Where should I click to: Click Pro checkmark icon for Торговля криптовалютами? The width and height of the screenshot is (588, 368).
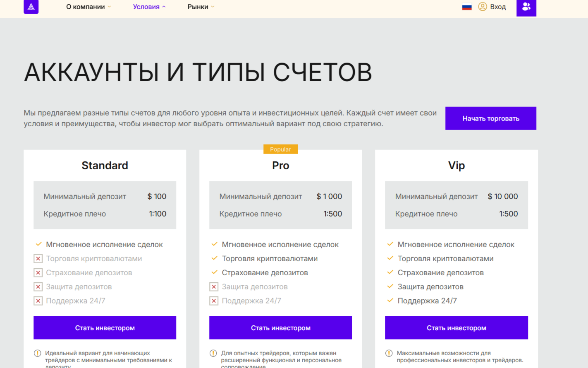pyautogui.click(x=214, y=258)
